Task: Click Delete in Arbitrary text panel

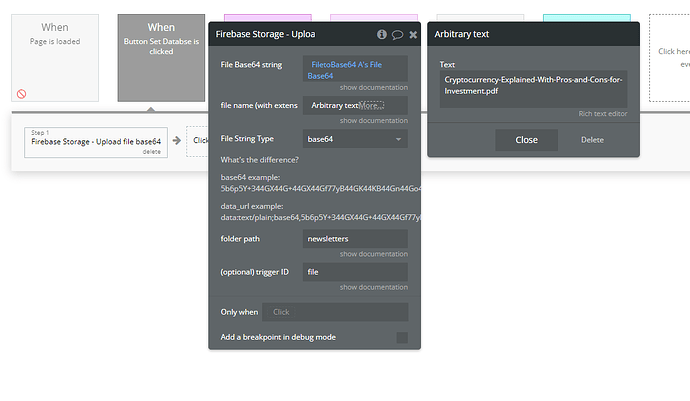Action: [x=592, y=140]
